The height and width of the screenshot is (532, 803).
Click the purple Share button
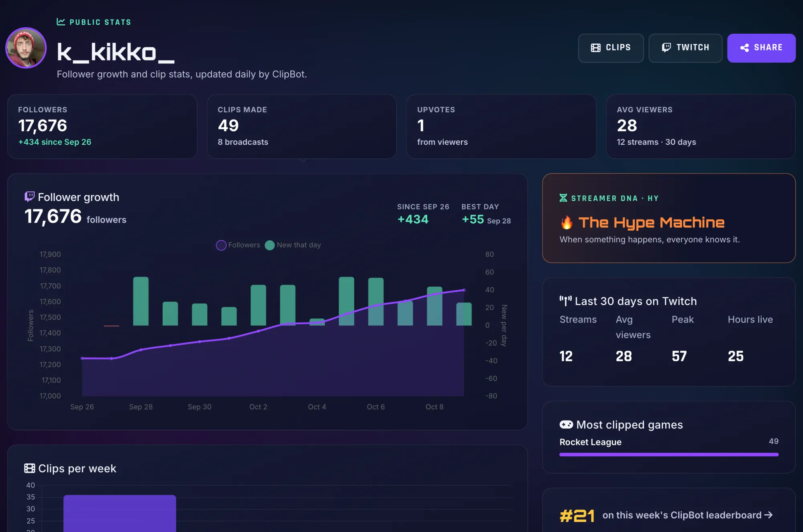[761, 48]
